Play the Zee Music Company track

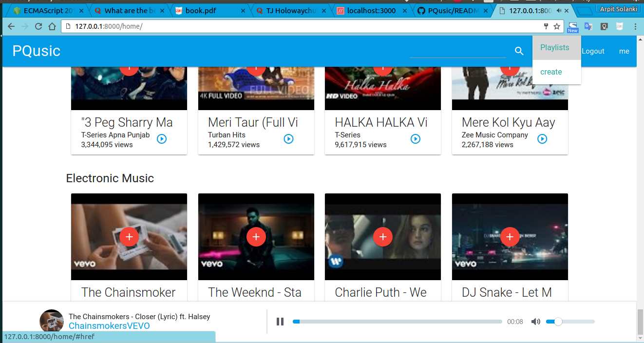point(542,139)
